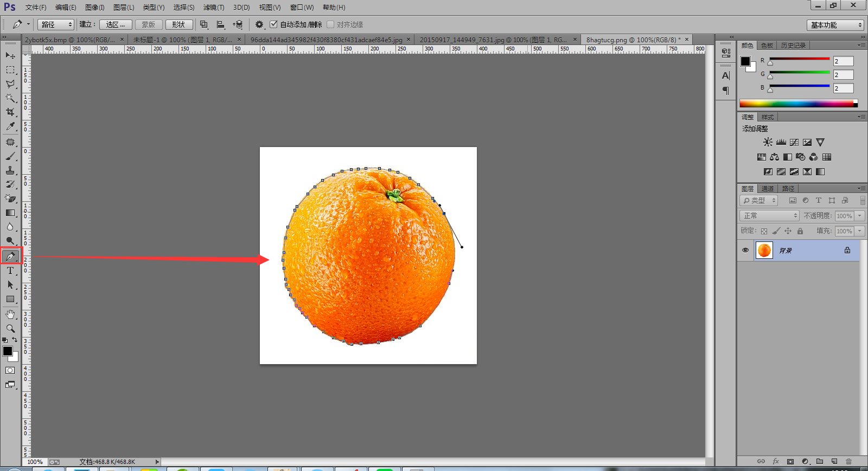This screenshot has width=868, height=471.
Task: Toggle lock all
Action: [x=800, y=231]
